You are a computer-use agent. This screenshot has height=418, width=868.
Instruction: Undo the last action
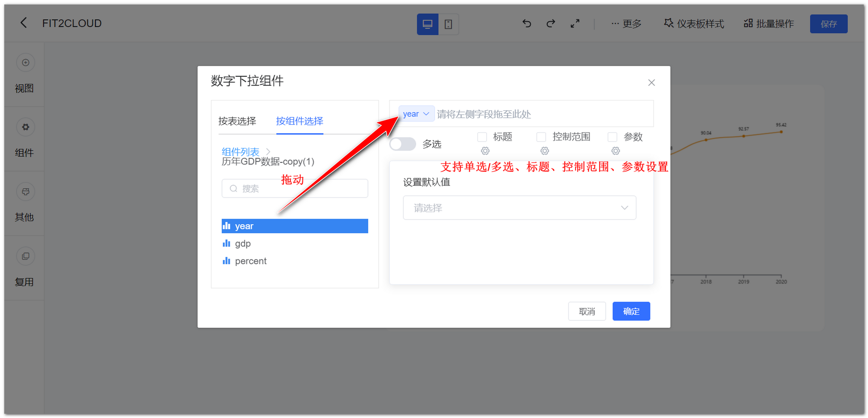527,24
